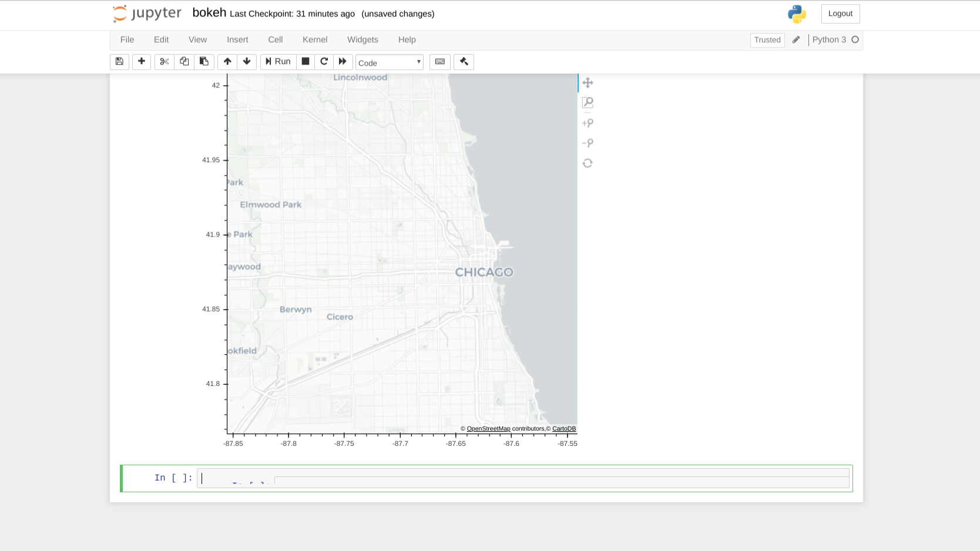The height and width of the screenshot is (551, 980).
Task: Run the current cell with the Run button
Action: coord(278,61)
